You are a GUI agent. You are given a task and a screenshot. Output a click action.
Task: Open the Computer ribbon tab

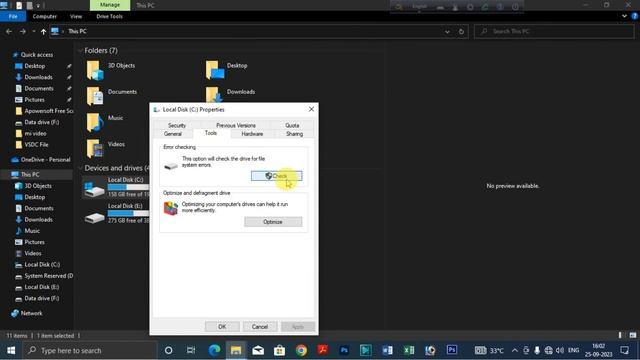[x=44, y=16]
